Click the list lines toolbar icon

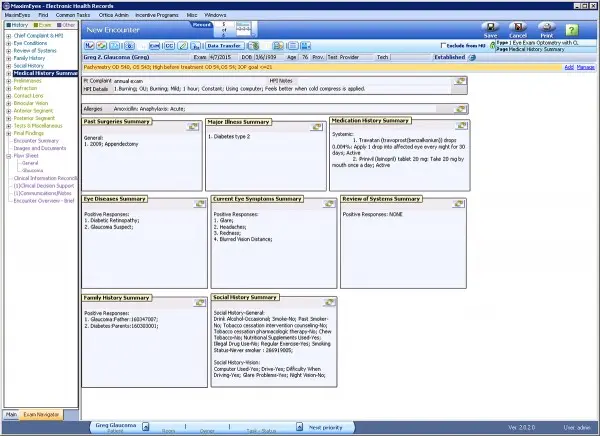293,46
